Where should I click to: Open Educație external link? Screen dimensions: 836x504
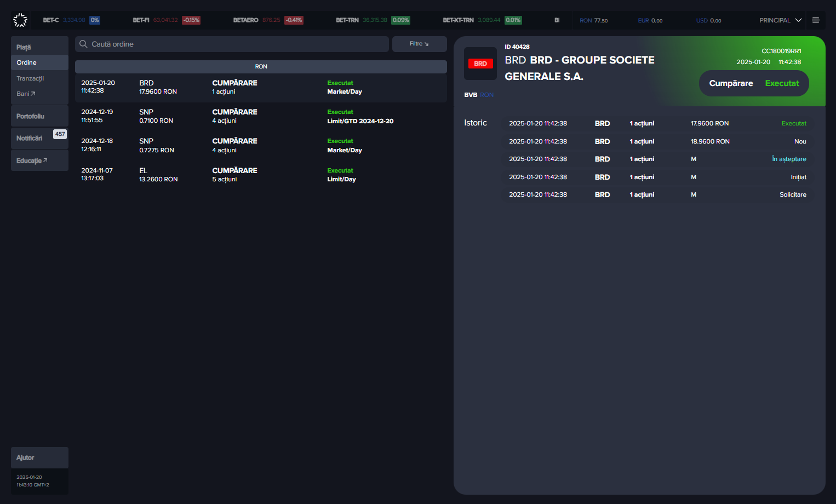(x=39, y=161)
